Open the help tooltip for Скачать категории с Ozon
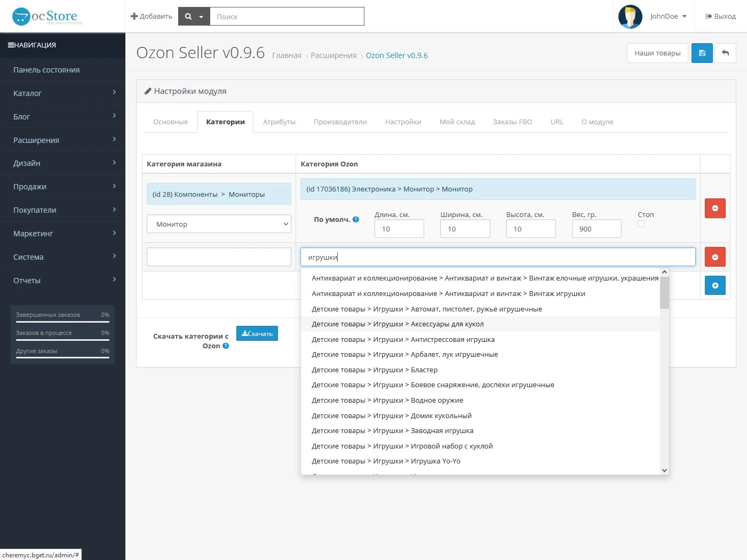This screenshot has width=747, height=560. (226, 346)
